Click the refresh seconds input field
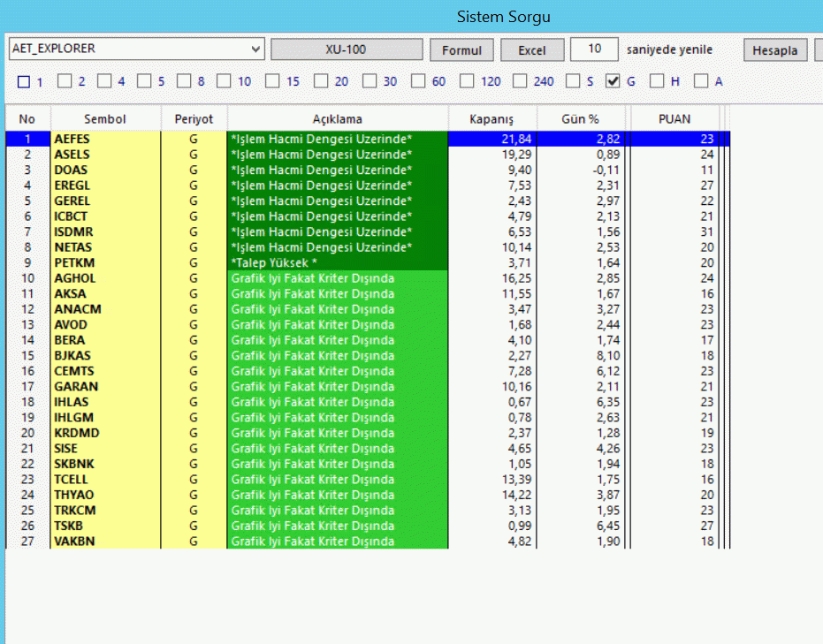This screenshot has width=823, height=644. coord(594,49)
